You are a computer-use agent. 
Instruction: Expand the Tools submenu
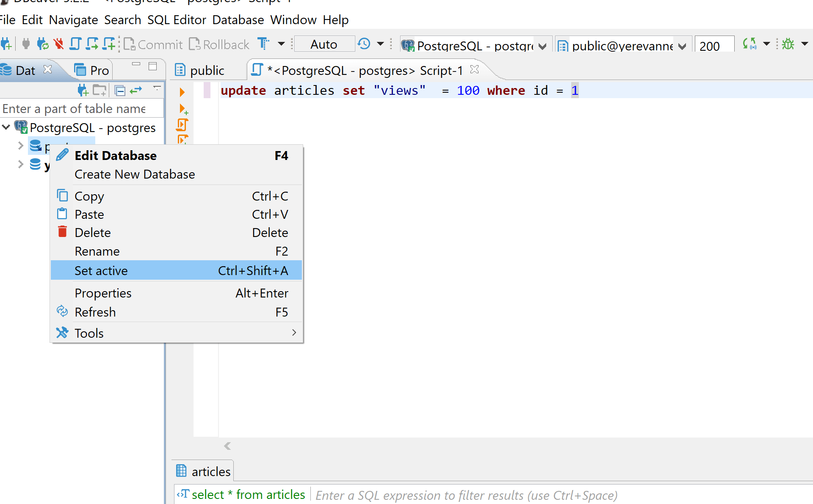pos(89,333)
